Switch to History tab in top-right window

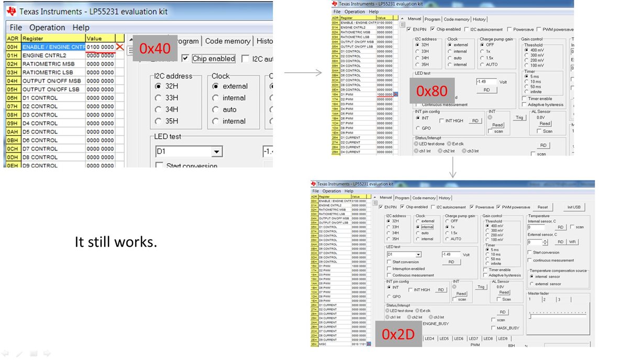(479, 19)
